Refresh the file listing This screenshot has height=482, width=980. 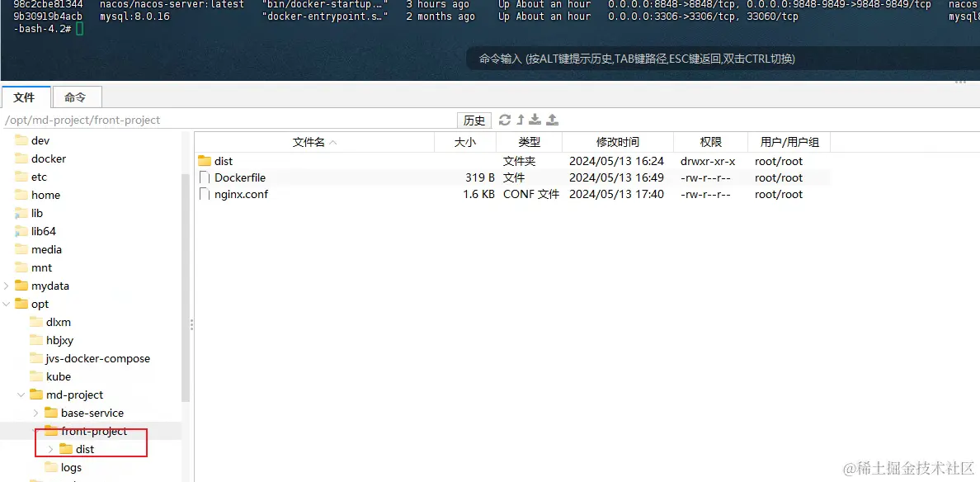pyautogui.click(x=504, y=120)
